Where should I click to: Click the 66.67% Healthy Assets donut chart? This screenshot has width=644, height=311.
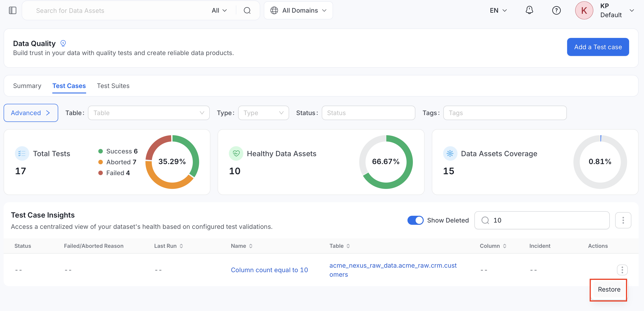(x=386, y=162)
